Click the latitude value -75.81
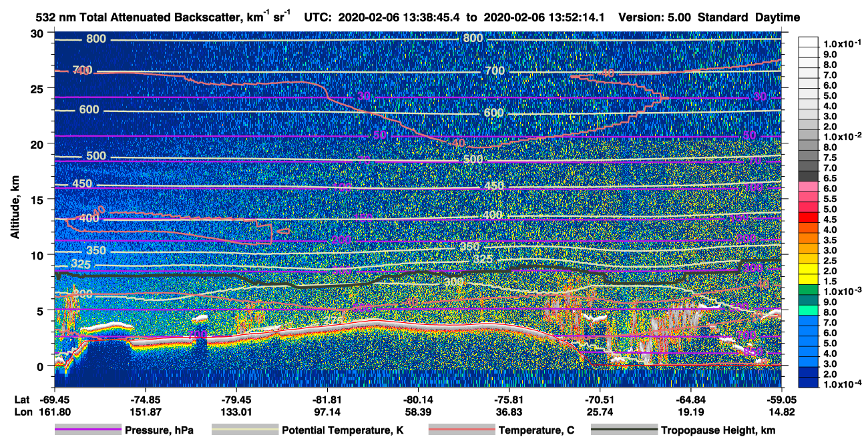Screen dimensions: 868x445 pos(509,400)
